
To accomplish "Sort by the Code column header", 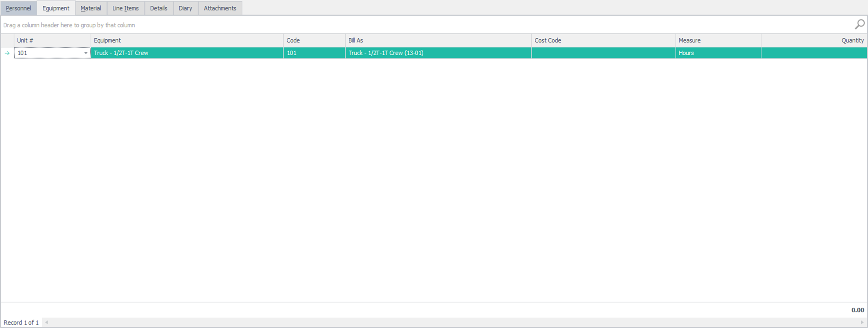I will pos(314,40).
